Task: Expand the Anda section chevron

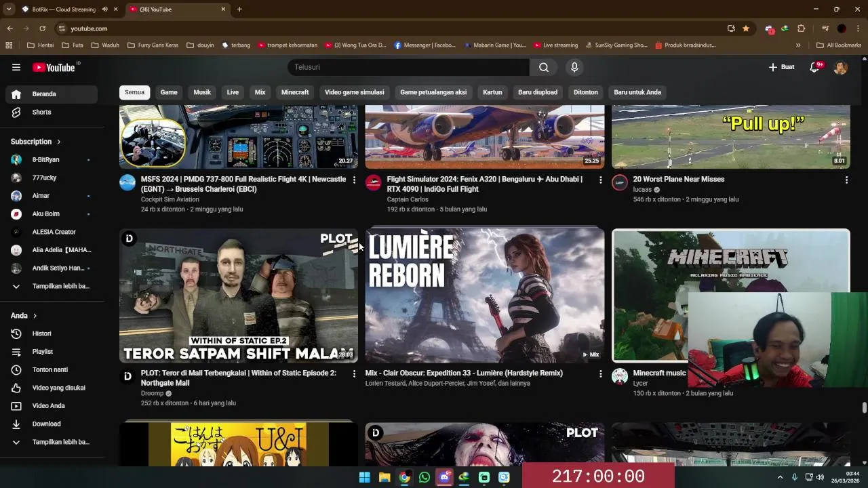Action: [x=35, y=316]
